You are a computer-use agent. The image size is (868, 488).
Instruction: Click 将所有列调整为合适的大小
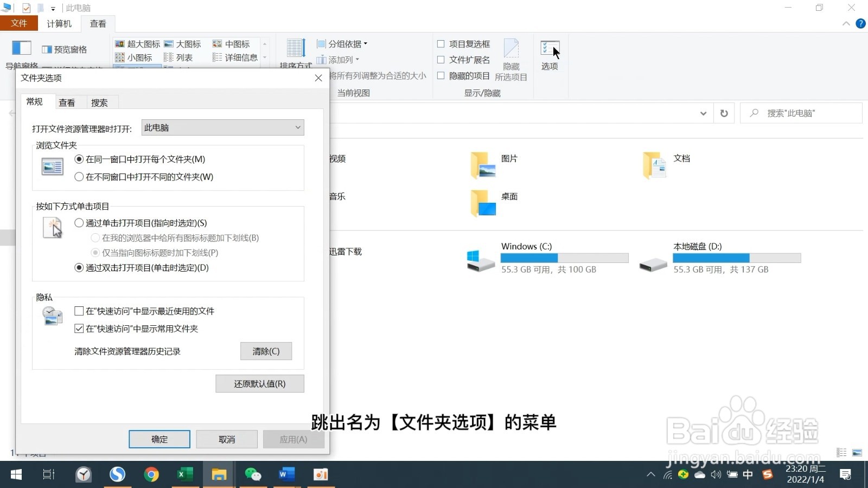point(378,75)
